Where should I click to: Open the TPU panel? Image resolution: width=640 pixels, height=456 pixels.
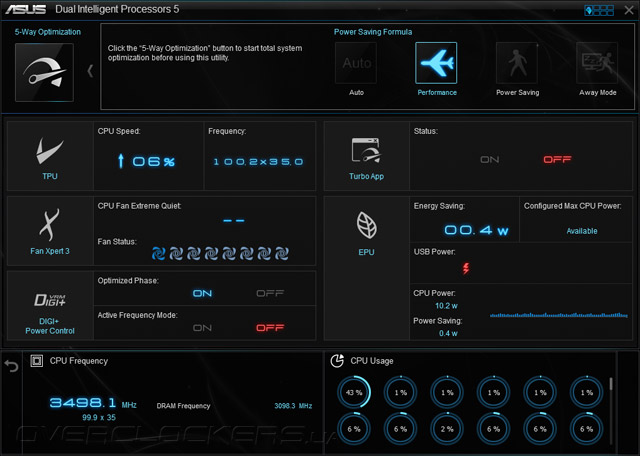50,156
